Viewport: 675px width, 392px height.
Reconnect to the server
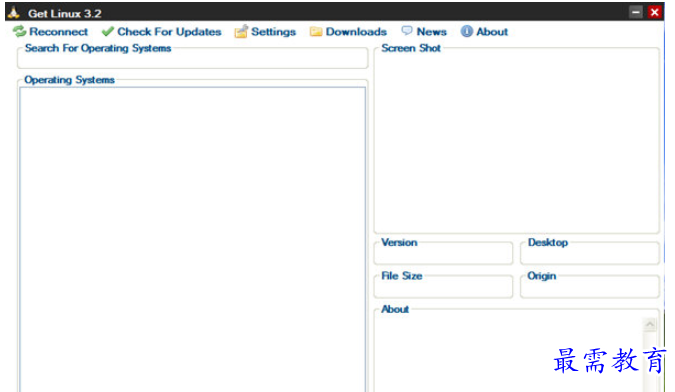pyautogui.click(x=50, y=31)
